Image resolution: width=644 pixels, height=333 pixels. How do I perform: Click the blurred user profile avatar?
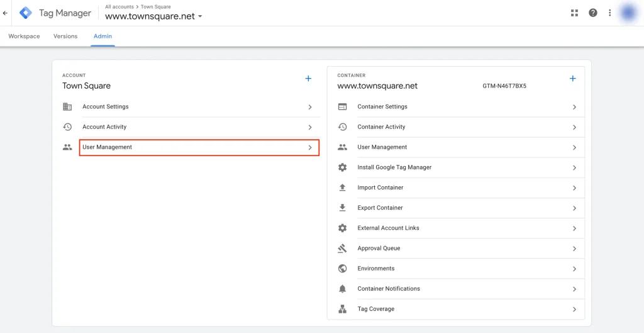pyautogui.click(x=629, y=13)
